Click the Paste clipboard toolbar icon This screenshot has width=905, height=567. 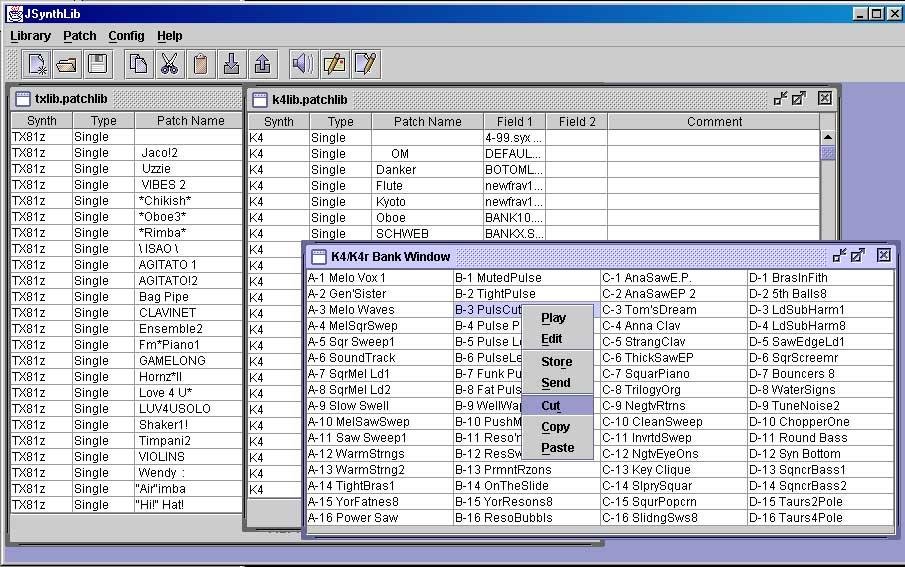click(200, 64)
